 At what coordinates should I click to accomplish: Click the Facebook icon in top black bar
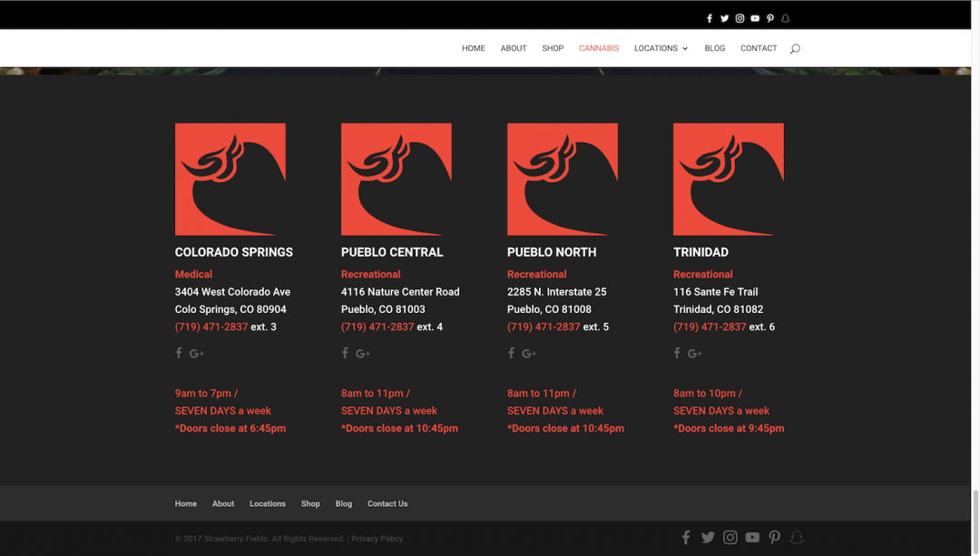pyautogui.click(x=710, y=18)
